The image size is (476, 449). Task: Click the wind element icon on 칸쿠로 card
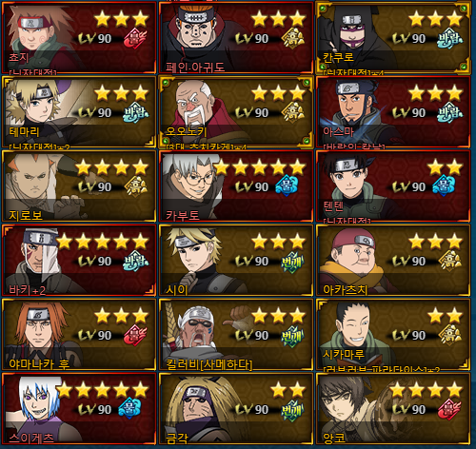[449, 39]
